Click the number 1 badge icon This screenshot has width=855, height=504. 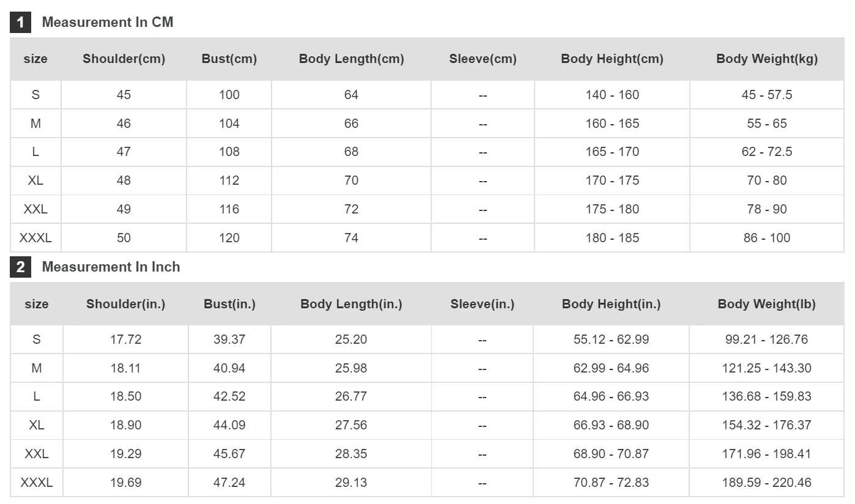coord(20,23)
